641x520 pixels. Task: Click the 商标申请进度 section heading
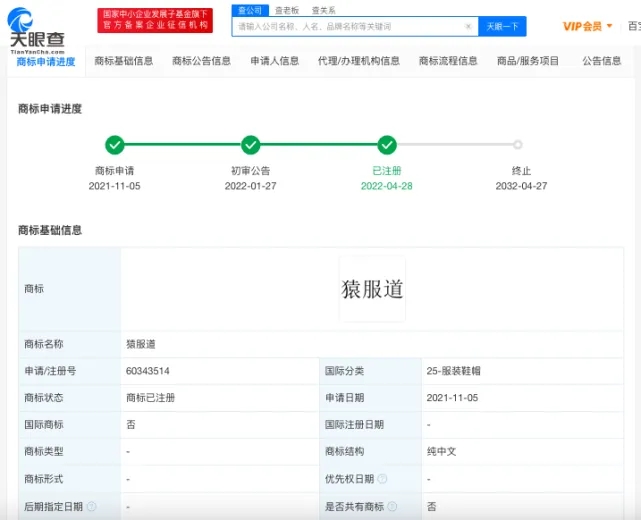coord(50,109)
